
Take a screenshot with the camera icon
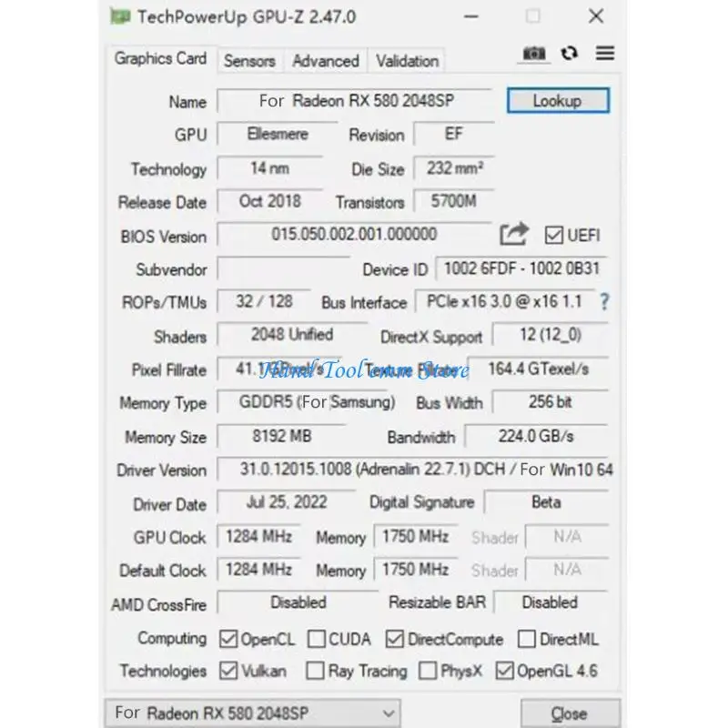[534, 54]
